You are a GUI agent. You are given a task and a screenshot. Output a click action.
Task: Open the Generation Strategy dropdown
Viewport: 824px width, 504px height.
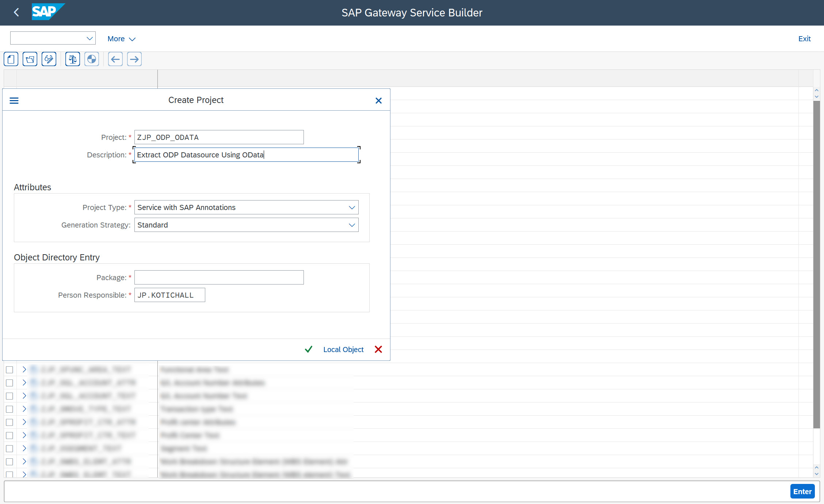click(352, 225)
